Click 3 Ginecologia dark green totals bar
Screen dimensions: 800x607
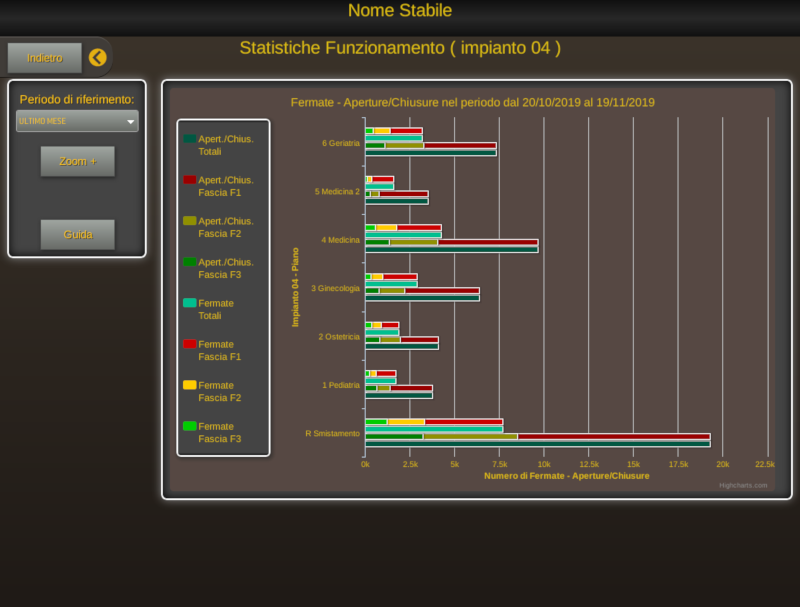point(422,298)
